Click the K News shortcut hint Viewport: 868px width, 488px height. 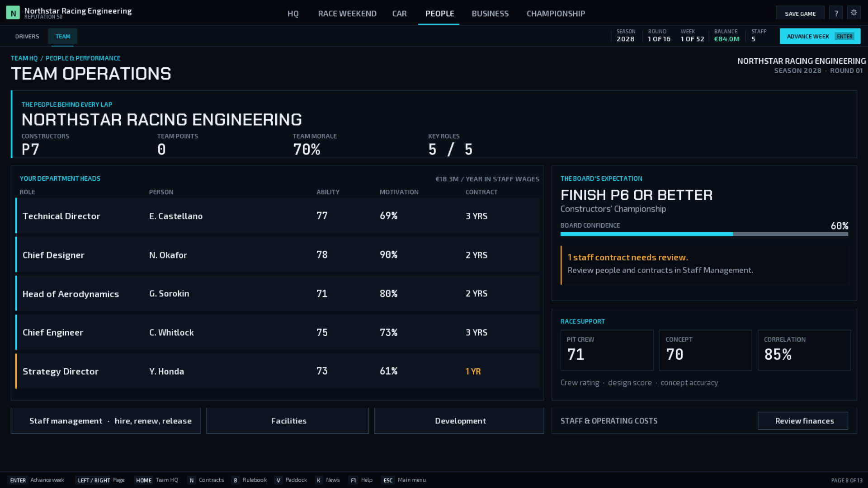click(x=328, y=480)
